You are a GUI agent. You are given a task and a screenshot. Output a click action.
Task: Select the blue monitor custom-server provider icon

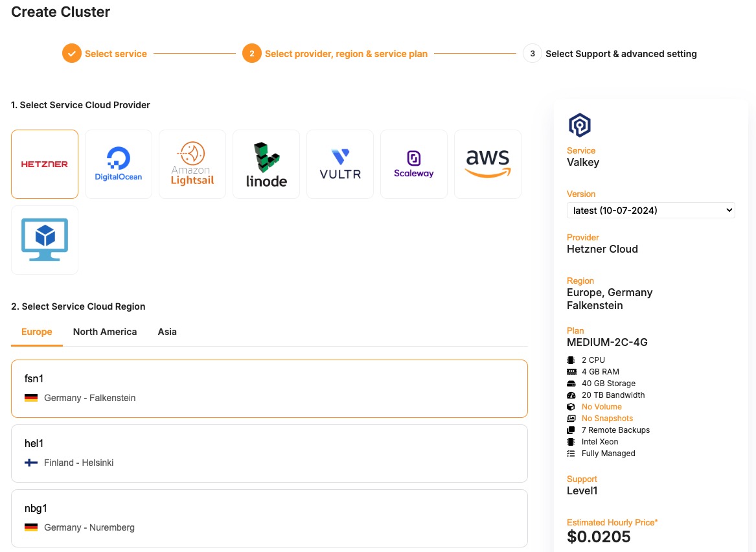point(45,240)
